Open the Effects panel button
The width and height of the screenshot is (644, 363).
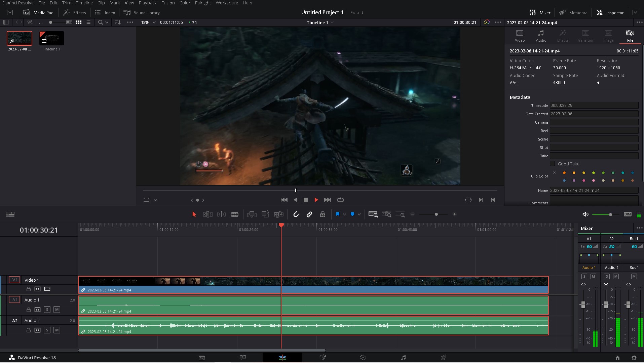(75, 12)
